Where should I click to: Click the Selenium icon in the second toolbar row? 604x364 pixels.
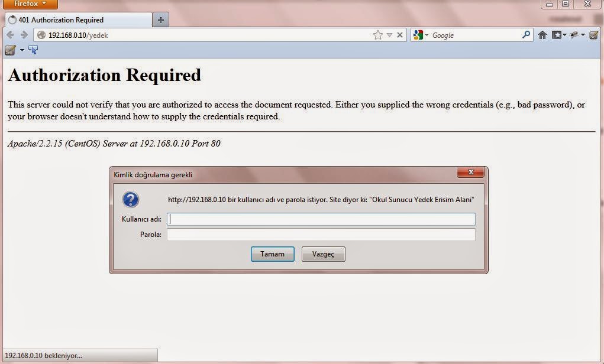tap(10, 50)
